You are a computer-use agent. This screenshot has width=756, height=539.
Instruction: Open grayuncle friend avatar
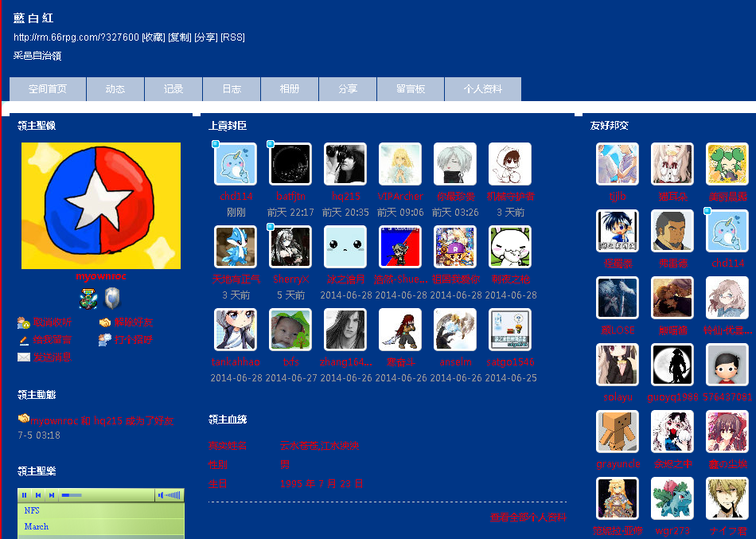click(x=618, y=432)
